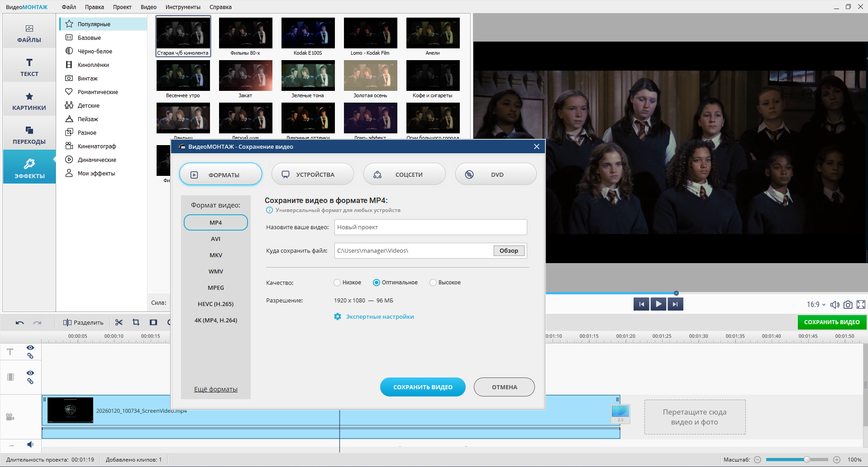Switch to the Устройства tab
This screenshot has width=868, height=467.
(x=312, y=175)
